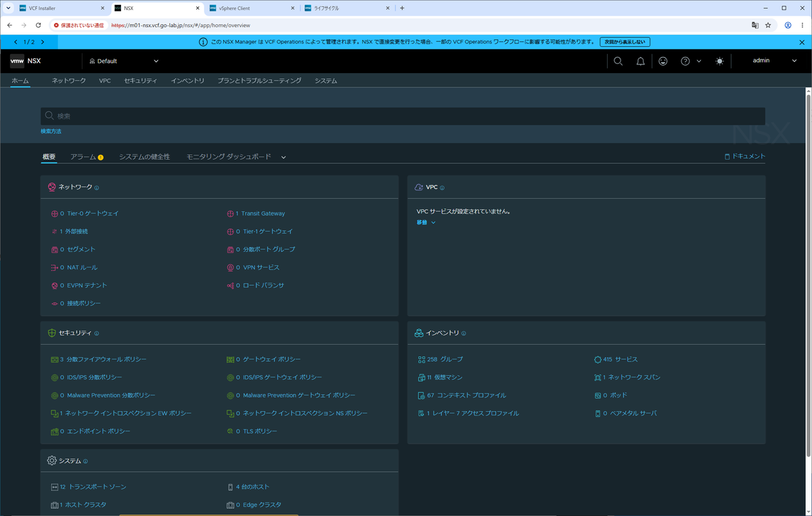Viewport: 812px width, 516px height.
Task: Click the ロード バランサ icon
Action: point(230,286)
